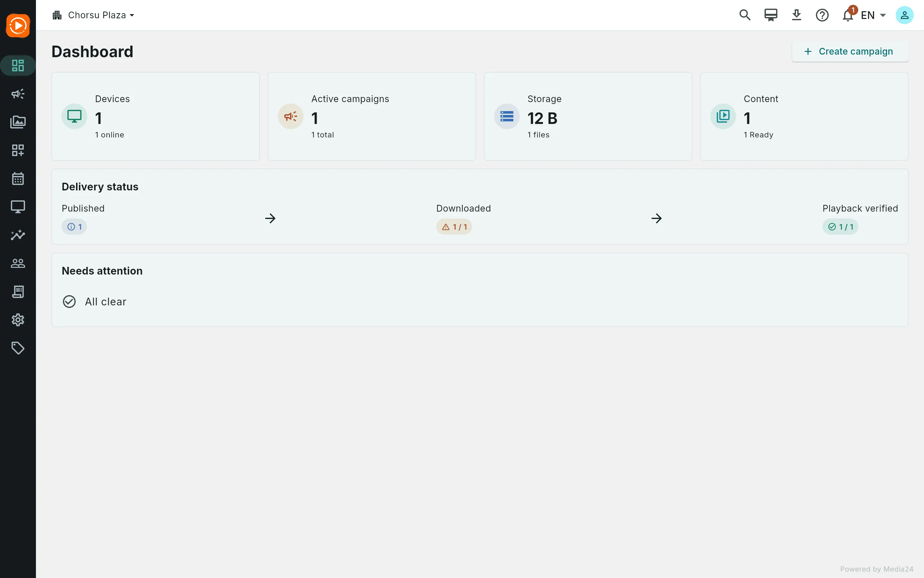Click the Create campaign button
924x578 pixels.
pyautogui.click(x=850, y=51)
